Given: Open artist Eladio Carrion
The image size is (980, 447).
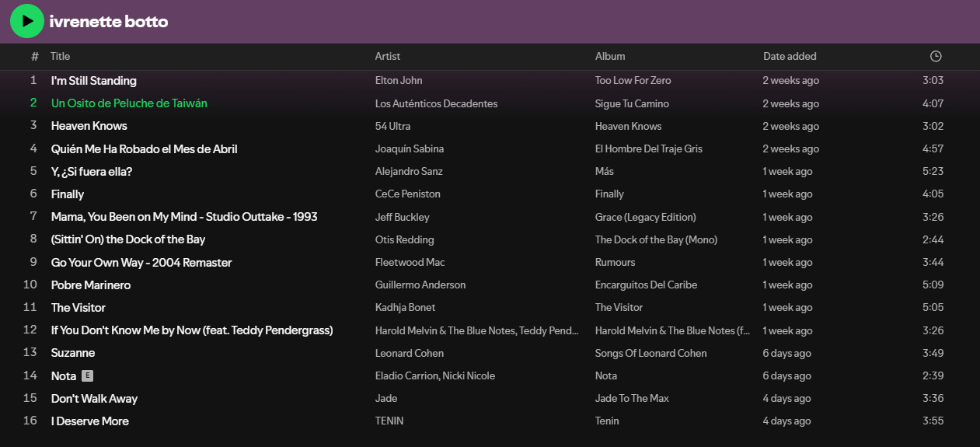Looking at the screenshot, I should click(407, 376).
